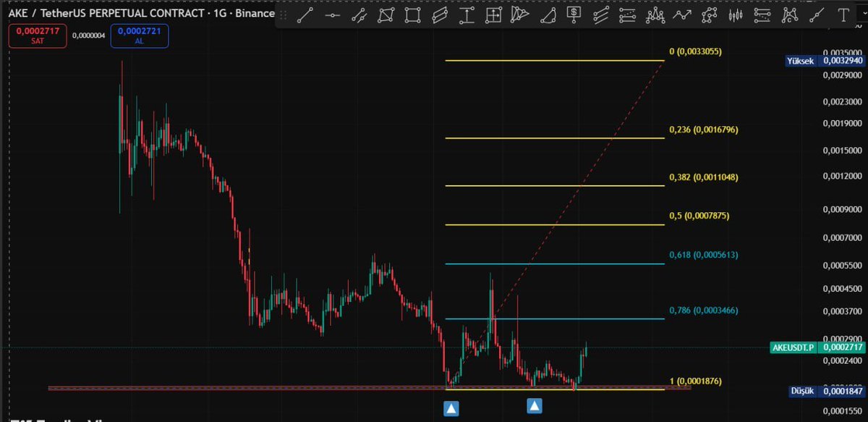
Task: Select the Triangle Pattern tool
Action: pos(519,15)
